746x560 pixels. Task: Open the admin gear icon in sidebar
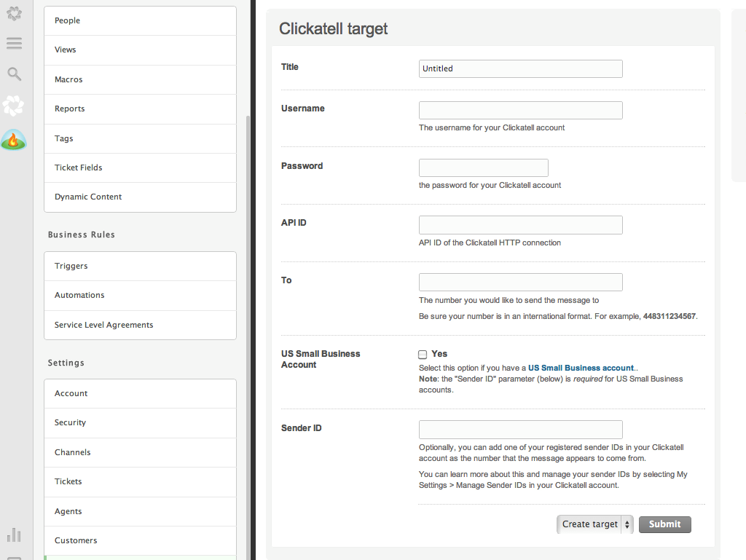[x=14, y=13]
